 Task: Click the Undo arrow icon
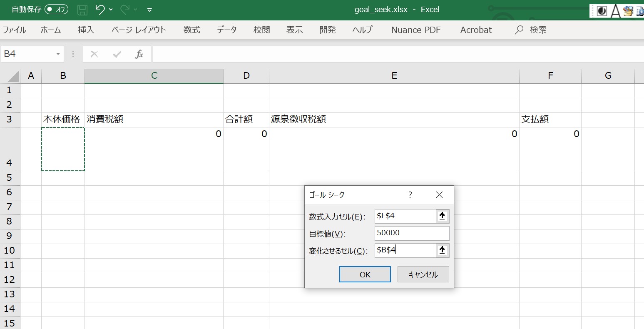[x=100, y=9]
